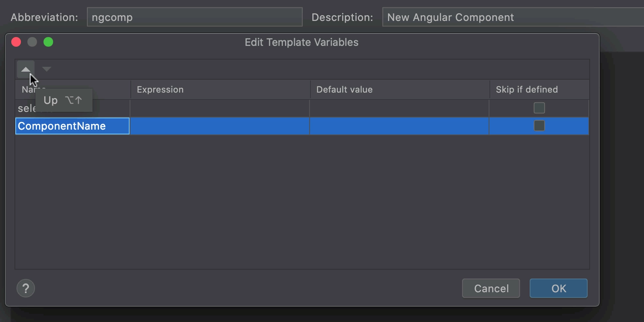
Task: Focus the Description field New Angular Component
Action: pos(513,17)
